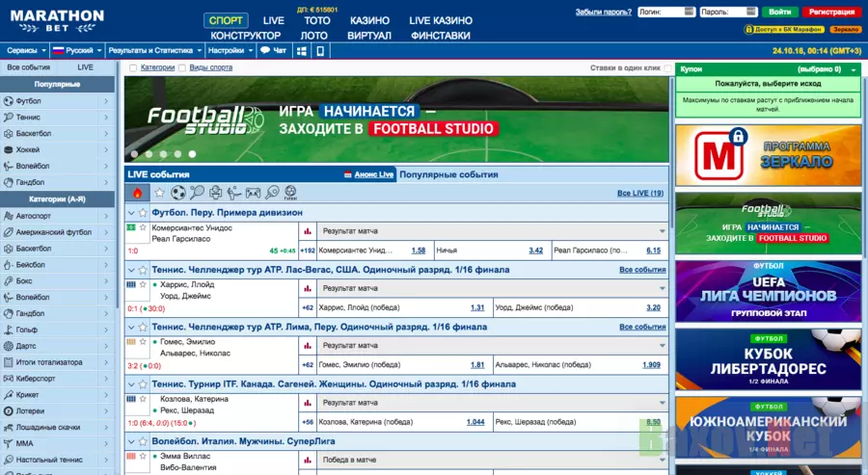
Task: Enable Ставки в один клик checkbox
Action: pyautogui.click(x=667, y=68)
